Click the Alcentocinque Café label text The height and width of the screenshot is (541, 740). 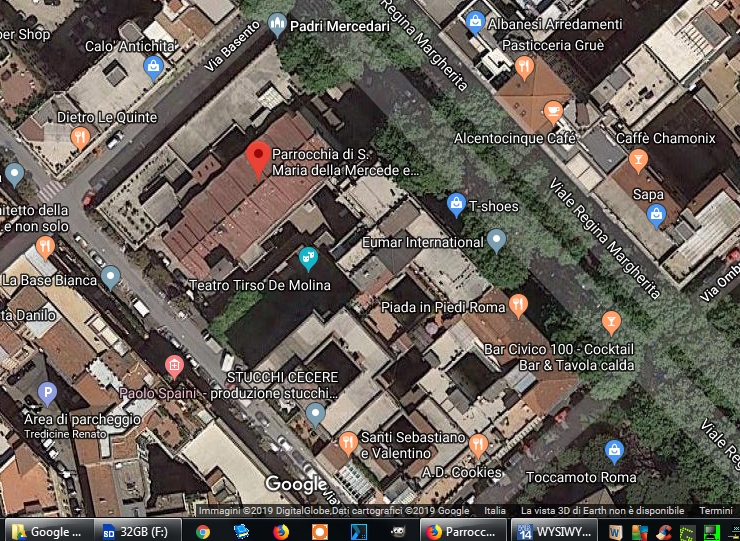coord(514,138)
